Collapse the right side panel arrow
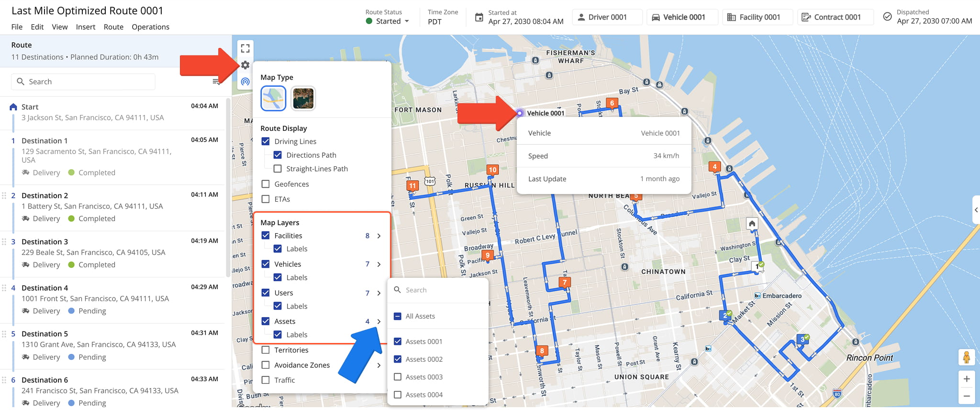The image size is (980, 411). pos(976,210)
